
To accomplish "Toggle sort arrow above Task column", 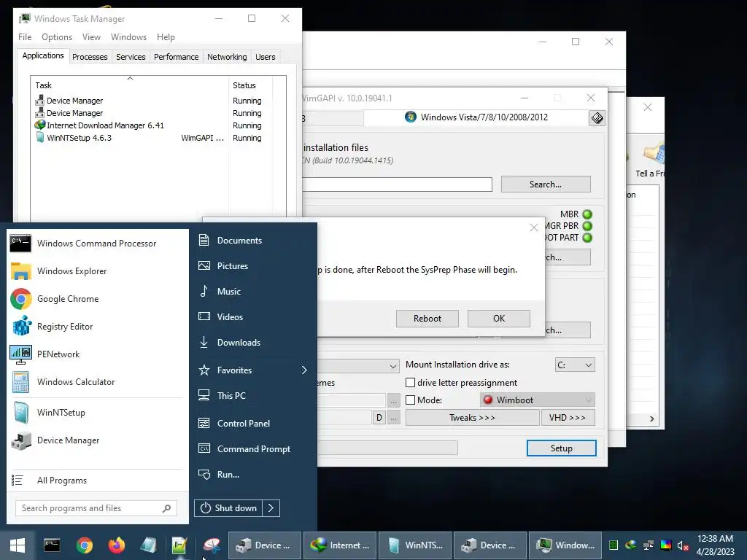I will click(x=130, y=79).
